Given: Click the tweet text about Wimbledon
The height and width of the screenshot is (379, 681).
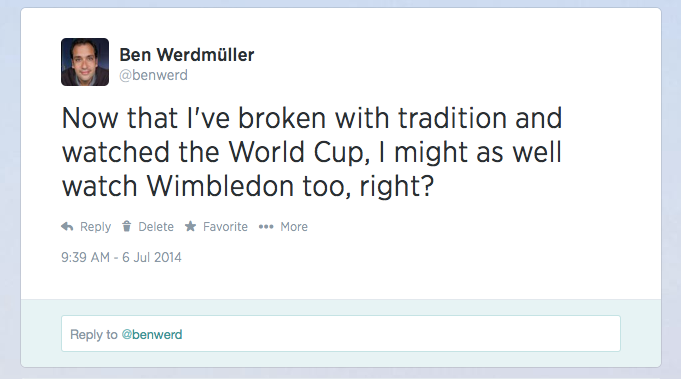Looking at the screenshot, I should 312,152.
